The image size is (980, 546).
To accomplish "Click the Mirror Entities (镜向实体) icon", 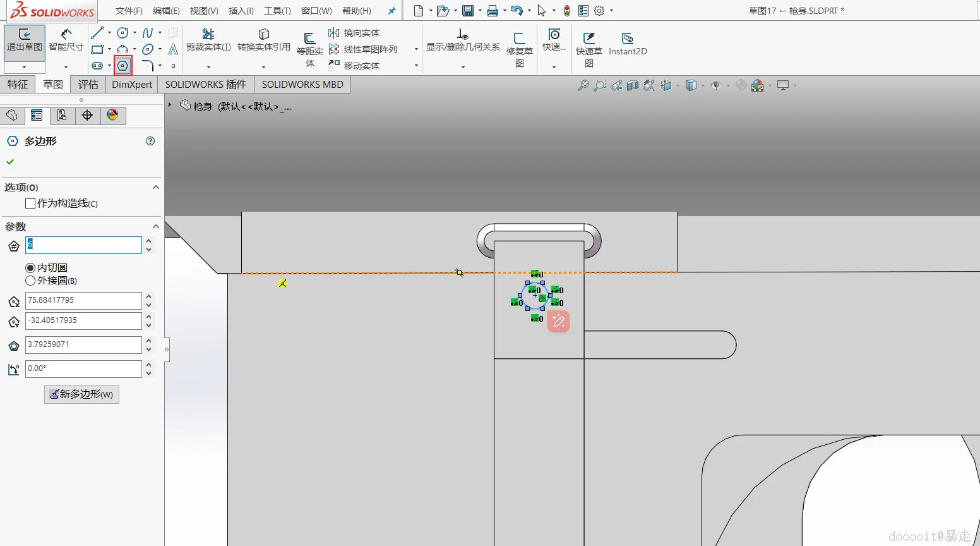I will tap(334, 33).
